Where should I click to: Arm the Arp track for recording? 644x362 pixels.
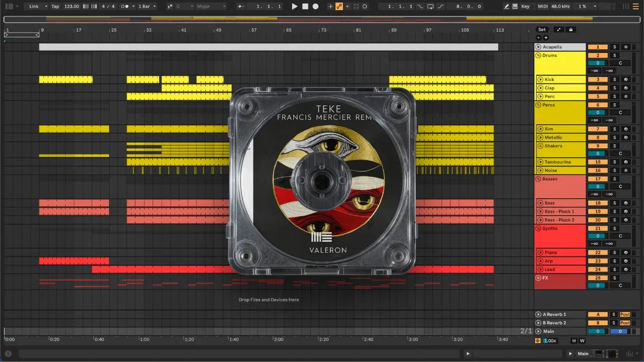[x=626, y=261]
